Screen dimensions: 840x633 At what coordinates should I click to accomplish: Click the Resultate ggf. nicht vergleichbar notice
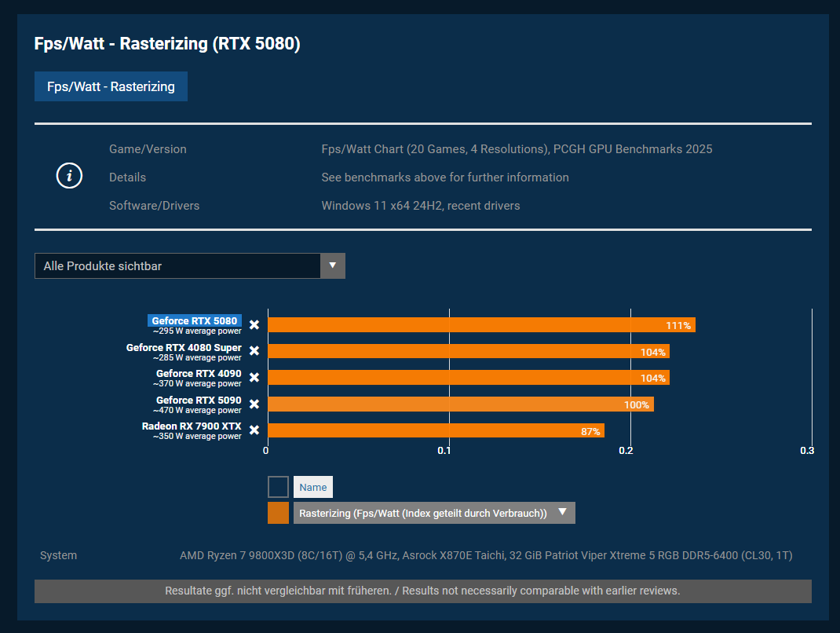[x=422, y=591]
